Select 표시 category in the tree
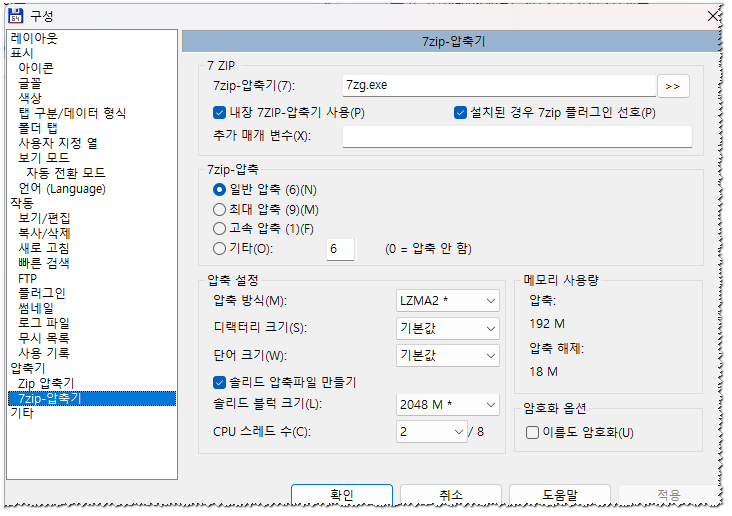 [x=22, y=53]
